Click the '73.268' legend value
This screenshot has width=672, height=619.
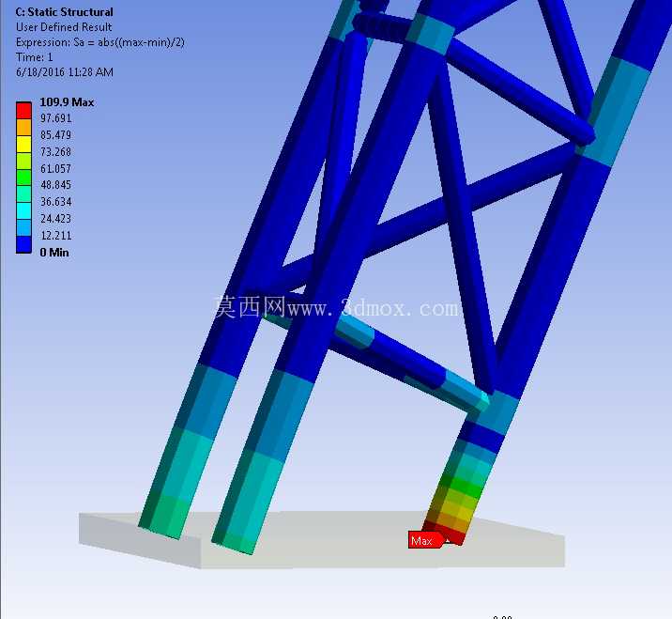point(55,152)
